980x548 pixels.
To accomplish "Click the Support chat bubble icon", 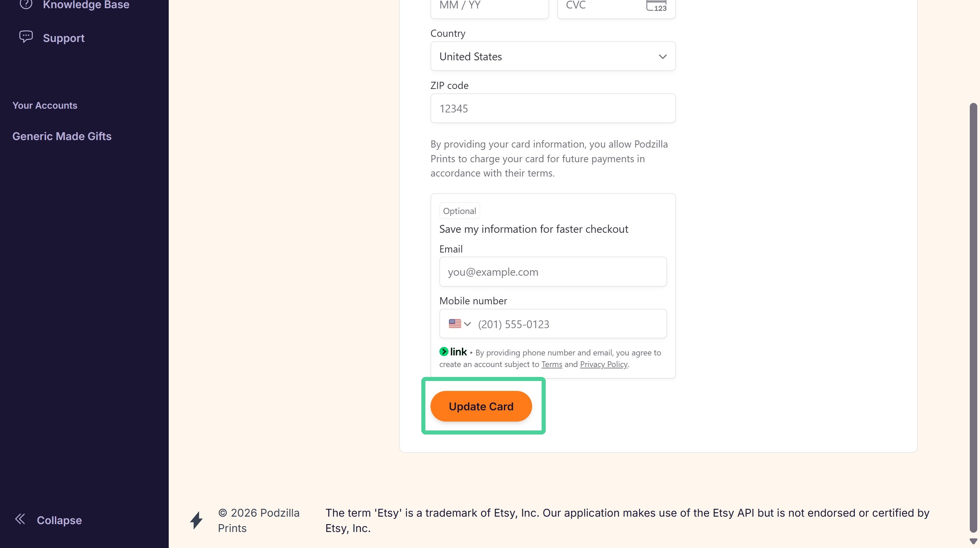I will point(26,37).
